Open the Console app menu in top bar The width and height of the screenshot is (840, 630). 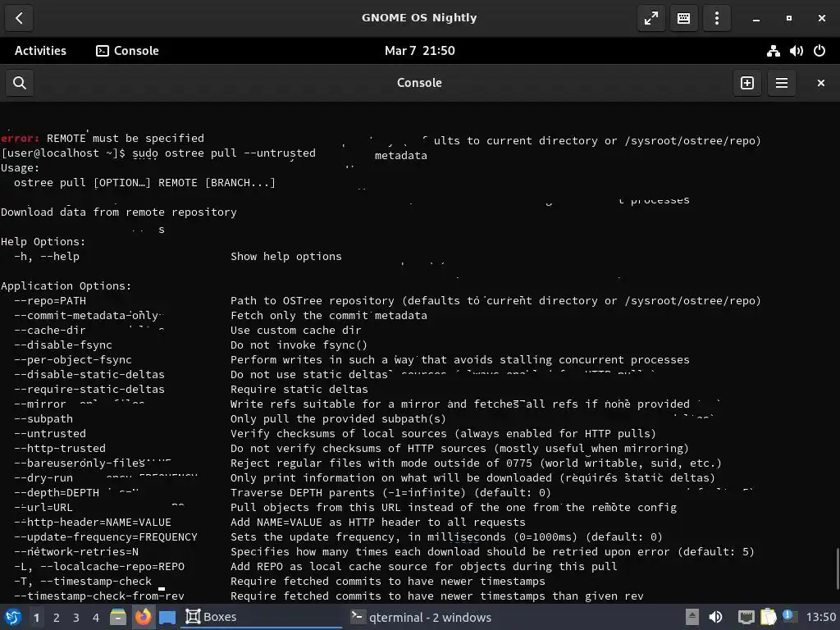[127, 51]
